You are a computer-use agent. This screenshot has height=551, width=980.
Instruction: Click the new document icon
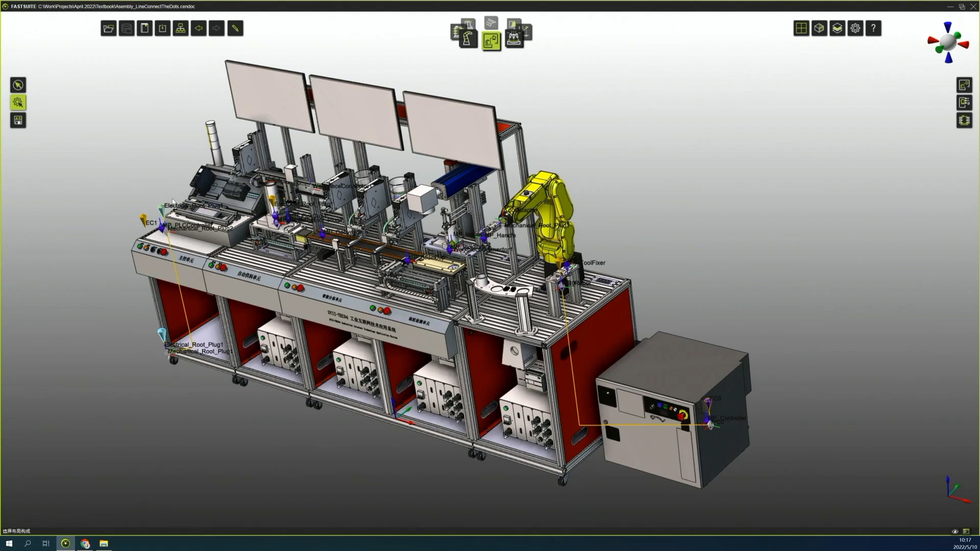(x=145, y=29)
